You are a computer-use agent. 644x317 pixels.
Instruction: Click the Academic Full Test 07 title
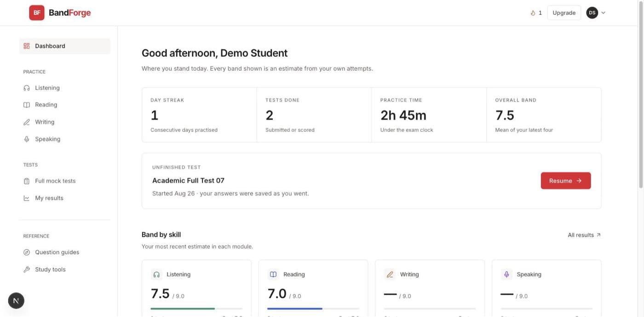coord(188,181)
